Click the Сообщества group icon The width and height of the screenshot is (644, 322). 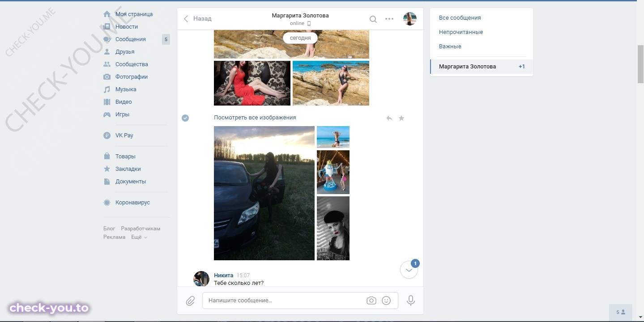pos(107,64)
